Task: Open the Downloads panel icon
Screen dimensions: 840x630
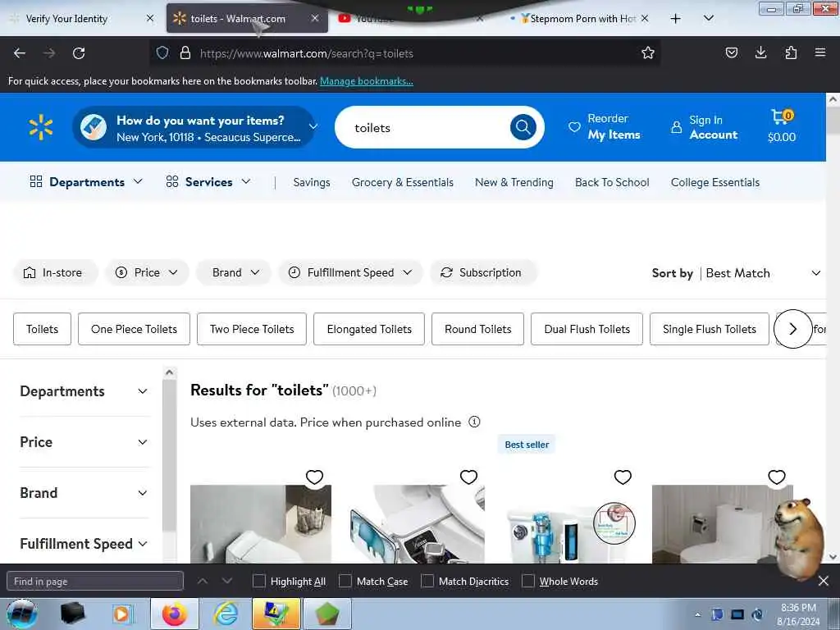Action: coord(760,52)
